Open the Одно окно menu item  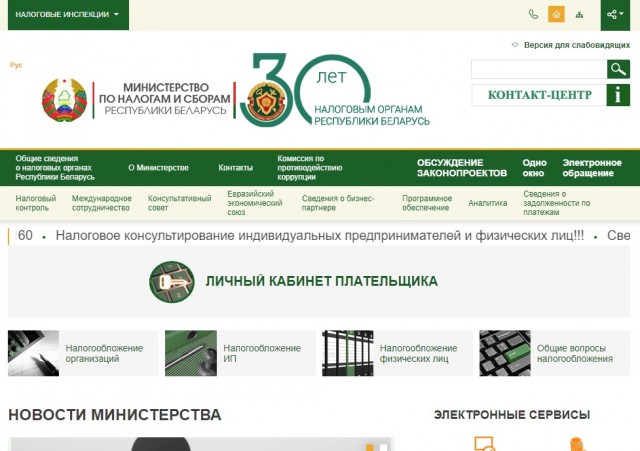pos(534,168)
